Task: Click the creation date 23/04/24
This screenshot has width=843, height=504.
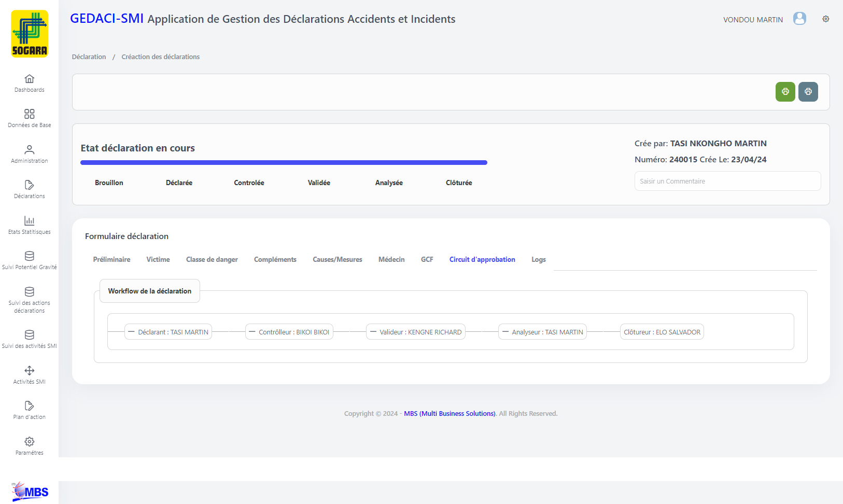Action: pyautogui.click(x=749, y=160)
